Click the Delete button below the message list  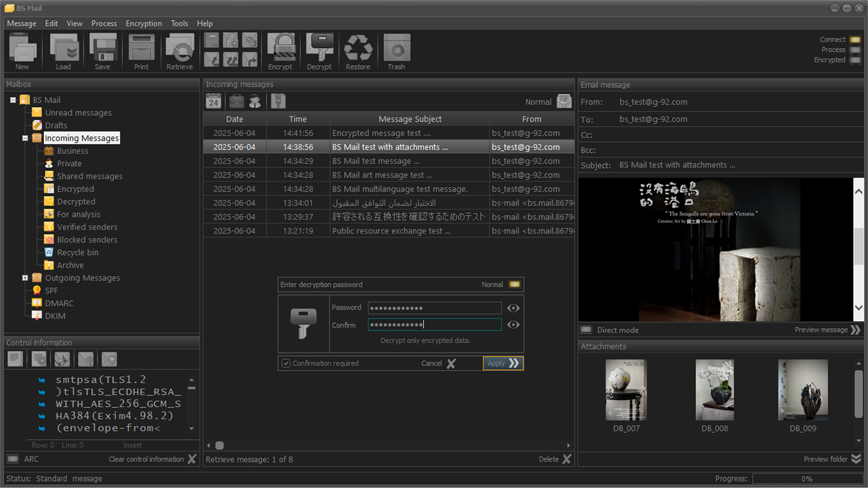click(x=555, y=459)
